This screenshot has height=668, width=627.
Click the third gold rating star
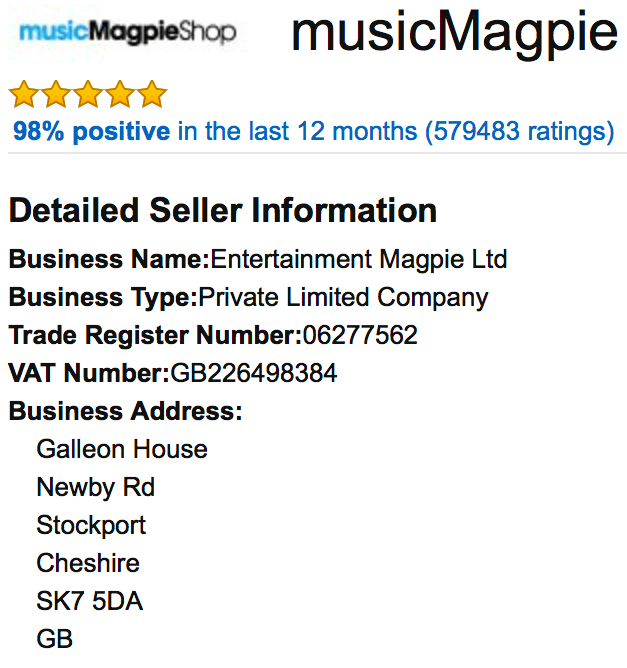pyautogui.click(x=88, y=94)
